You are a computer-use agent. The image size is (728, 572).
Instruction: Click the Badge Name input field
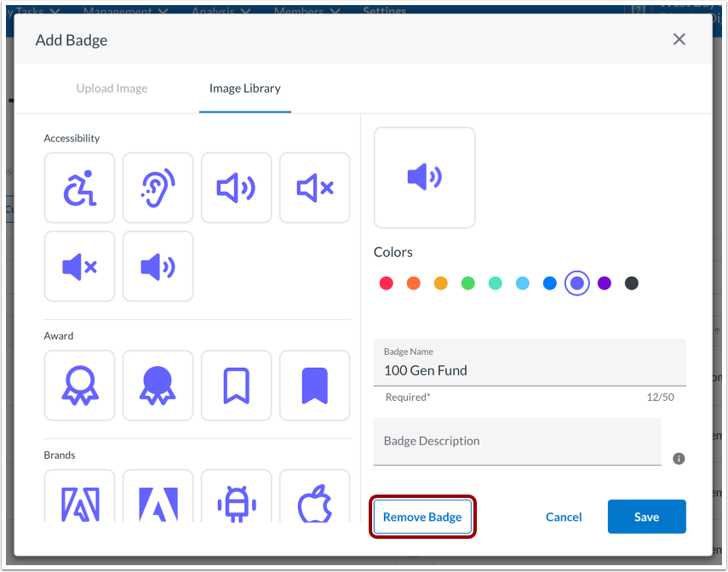pos(530,363)
